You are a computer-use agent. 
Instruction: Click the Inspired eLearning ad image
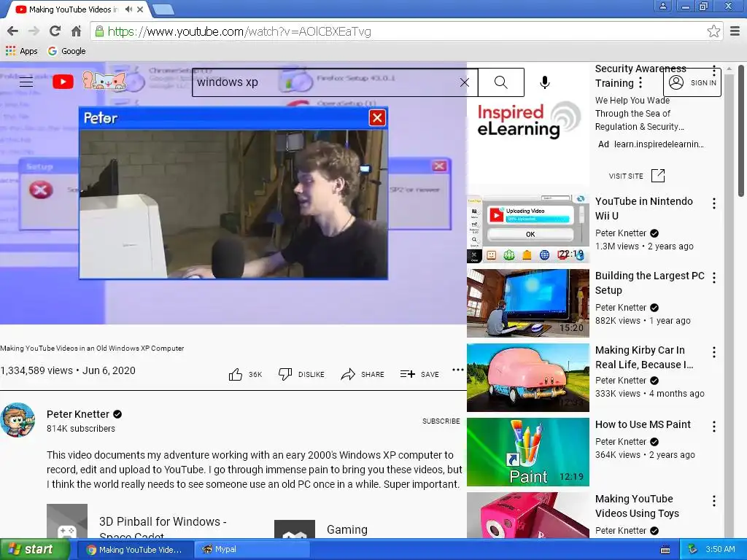tap(528, 121)
